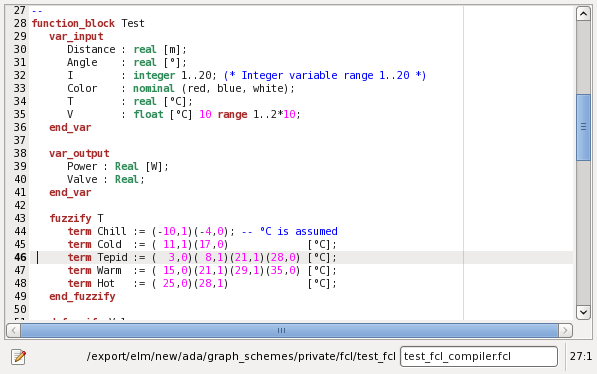Viewport: 597px width, 374px height.
Task: Click the horizontal scrollbar thumb
Action: point(289,330)
